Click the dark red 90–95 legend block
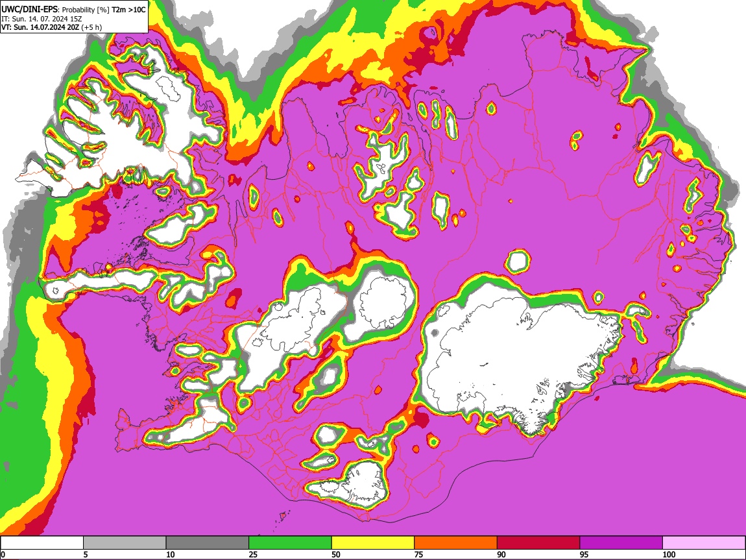 click(x=538, y=543)
